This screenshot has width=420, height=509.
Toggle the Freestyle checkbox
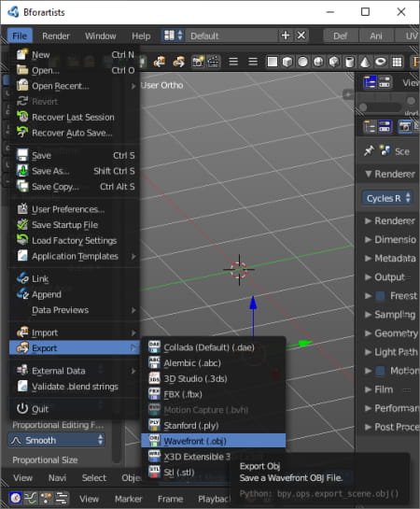pyautogui.click(x=380, y=296)
